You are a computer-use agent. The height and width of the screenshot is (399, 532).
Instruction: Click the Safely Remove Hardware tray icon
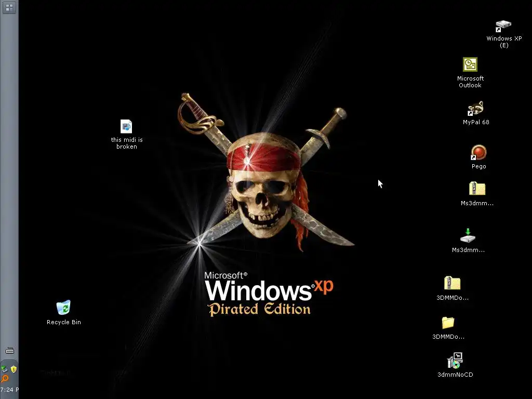pyautogui.click(x=4, y=369)
